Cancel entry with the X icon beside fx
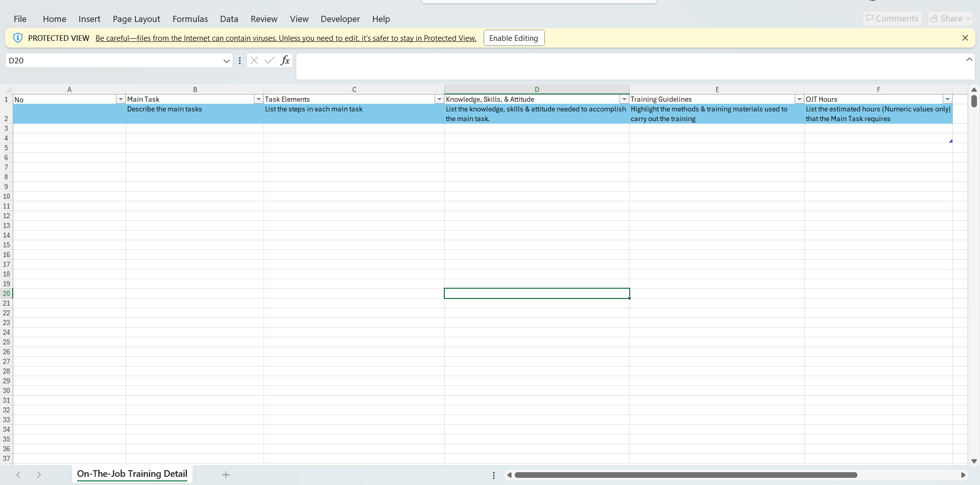Viewport: 980px width, 485px height. click(254, 60)
